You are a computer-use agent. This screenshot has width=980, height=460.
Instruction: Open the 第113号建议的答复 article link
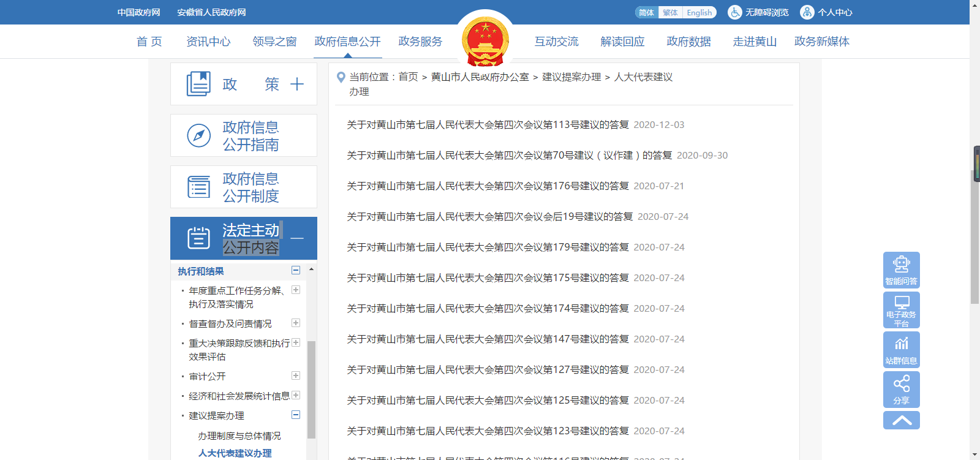pos(488,125)
